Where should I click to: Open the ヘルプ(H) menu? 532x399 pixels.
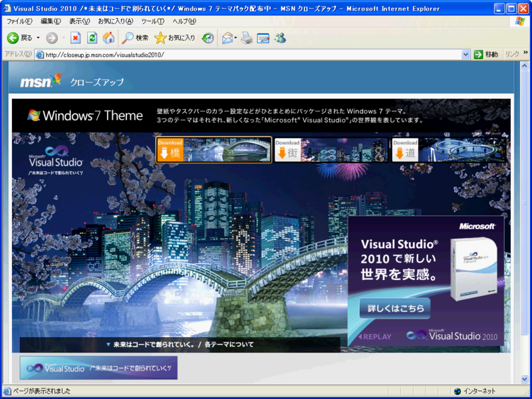coord(184,21)
